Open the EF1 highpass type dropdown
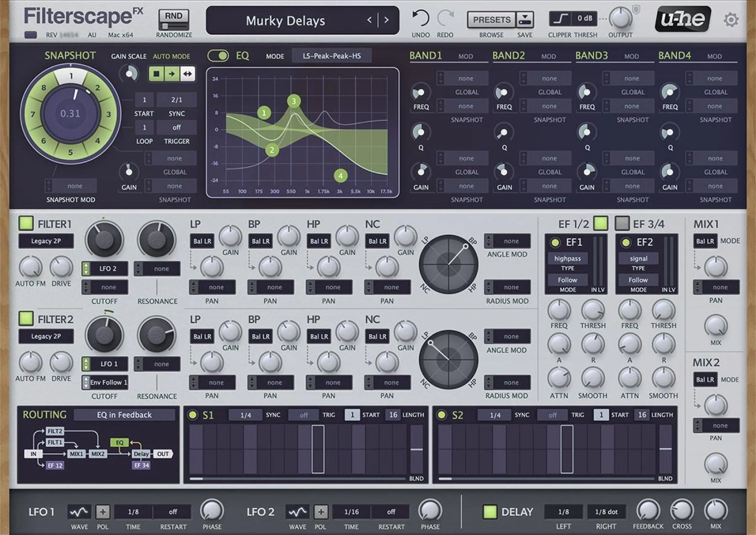 point(567,259)
